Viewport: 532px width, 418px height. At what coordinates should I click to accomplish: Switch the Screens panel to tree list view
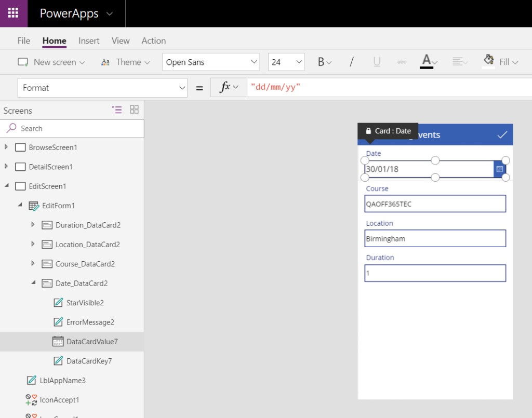point(117,110)
